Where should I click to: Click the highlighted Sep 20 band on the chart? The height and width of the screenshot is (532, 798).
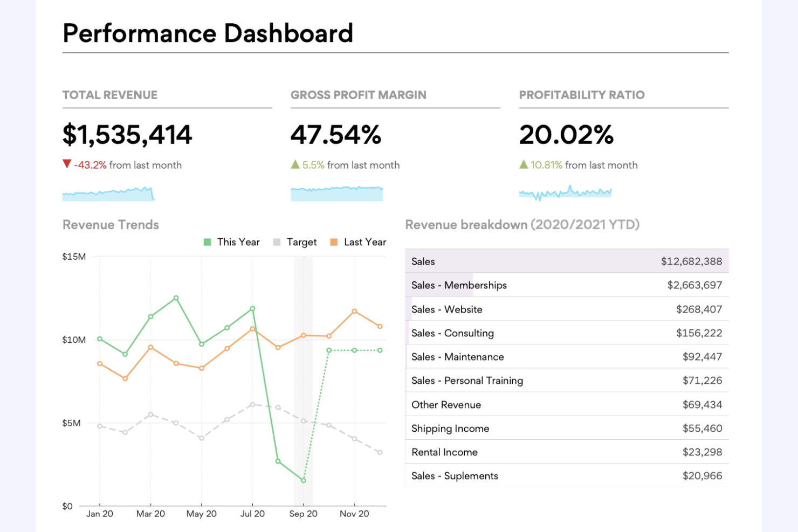click(303, 377)
